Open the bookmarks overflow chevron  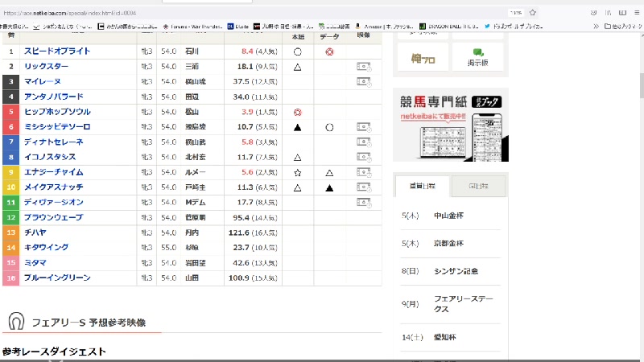click(x=596, y=26)
